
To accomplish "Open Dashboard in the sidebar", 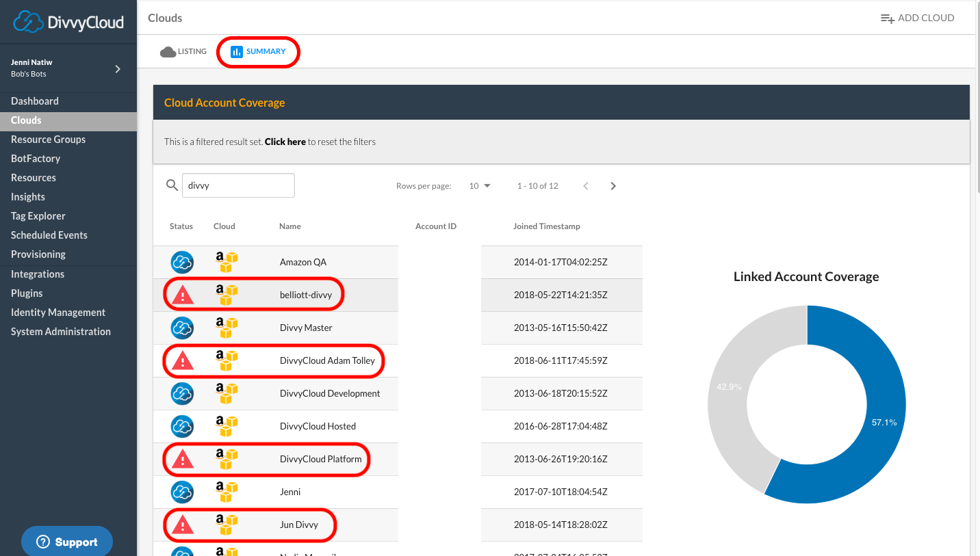I will pos(35,101).
